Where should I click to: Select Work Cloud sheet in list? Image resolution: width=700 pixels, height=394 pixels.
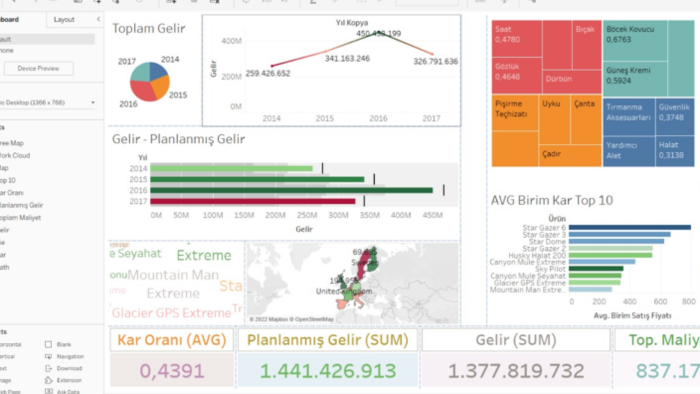click(x=15, y=155)
